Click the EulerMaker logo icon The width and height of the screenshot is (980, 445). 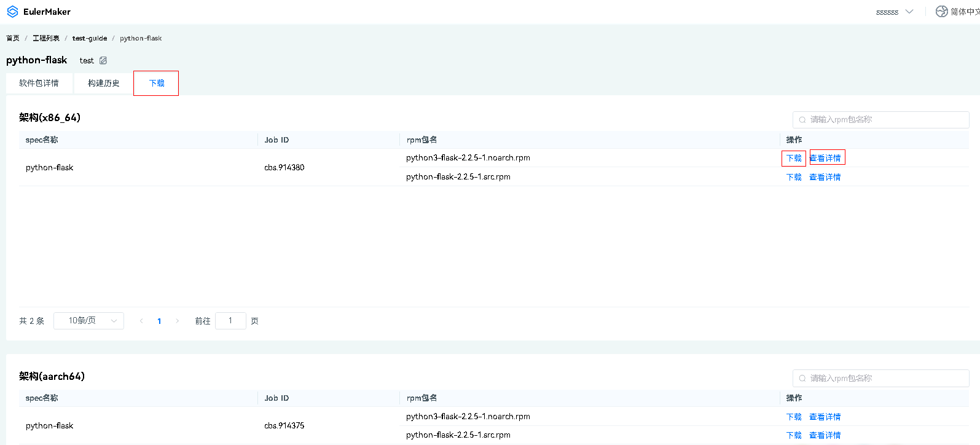click(12, 12)
